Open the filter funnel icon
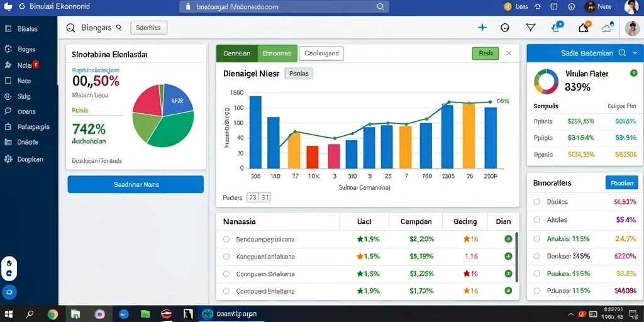This screenshot has height=322, width=644. pos(531,28)
